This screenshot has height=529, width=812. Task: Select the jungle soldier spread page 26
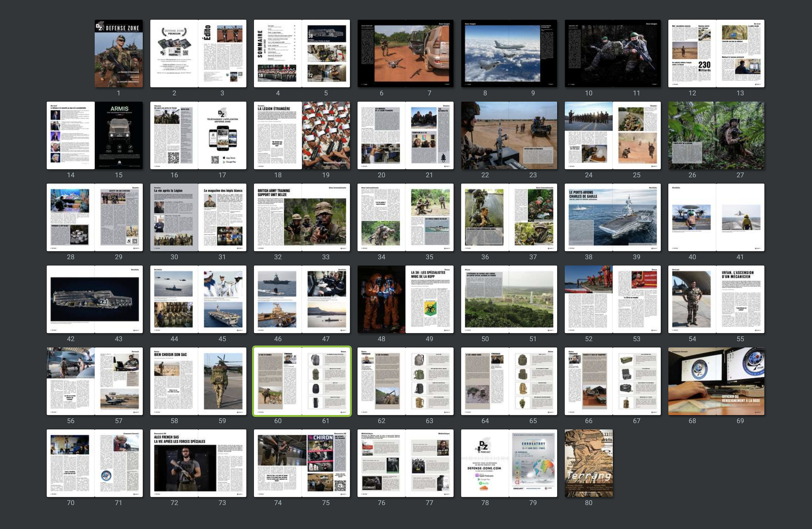pyautogui.click(x=692, y=135)
